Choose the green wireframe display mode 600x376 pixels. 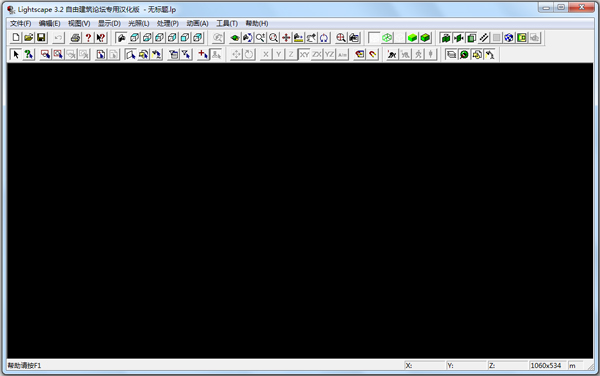387,37
